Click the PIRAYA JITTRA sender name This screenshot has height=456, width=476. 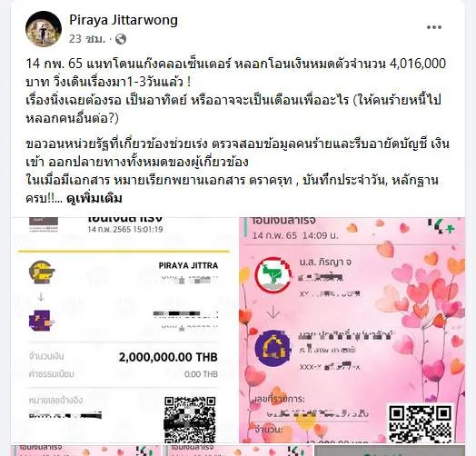click(x=188, y=265)
